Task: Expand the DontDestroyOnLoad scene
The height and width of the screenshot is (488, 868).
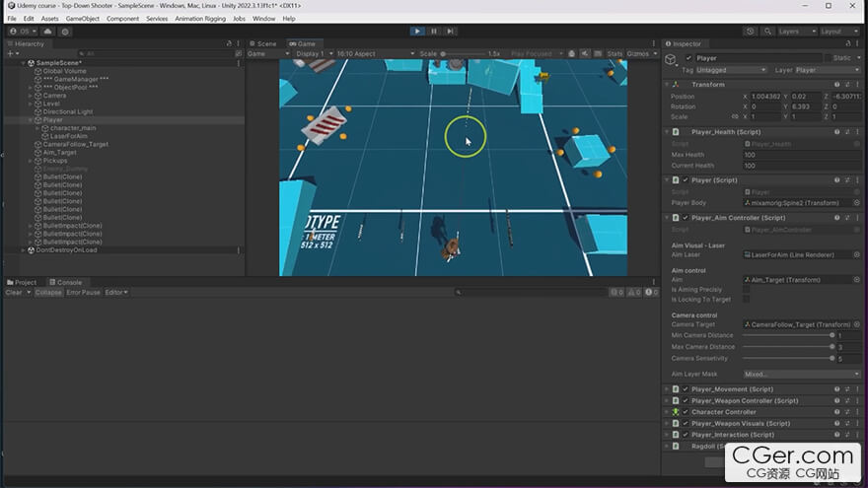Action: [x=24, y=250]
